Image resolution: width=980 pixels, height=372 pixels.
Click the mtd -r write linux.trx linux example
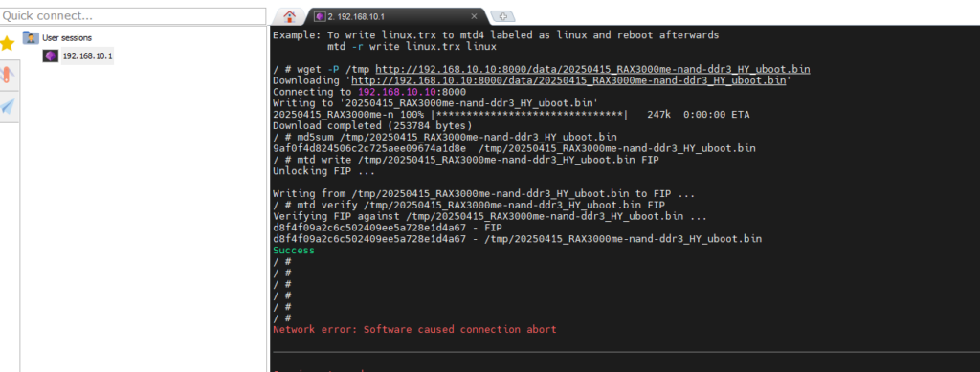point(412,46)
